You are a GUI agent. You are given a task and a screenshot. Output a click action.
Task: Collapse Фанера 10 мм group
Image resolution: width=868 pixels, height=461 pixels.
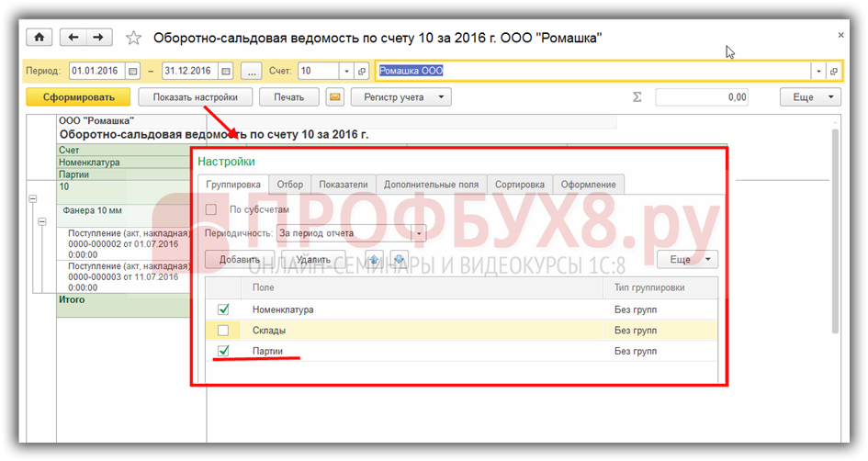pyautogui.click(x=42, y=222)
